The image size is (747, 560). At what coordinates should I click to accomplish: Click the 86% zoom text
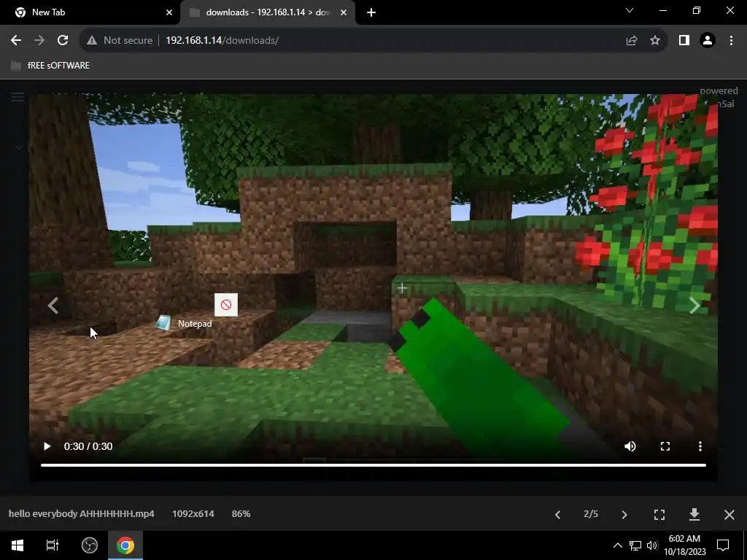tap(241, 514)
